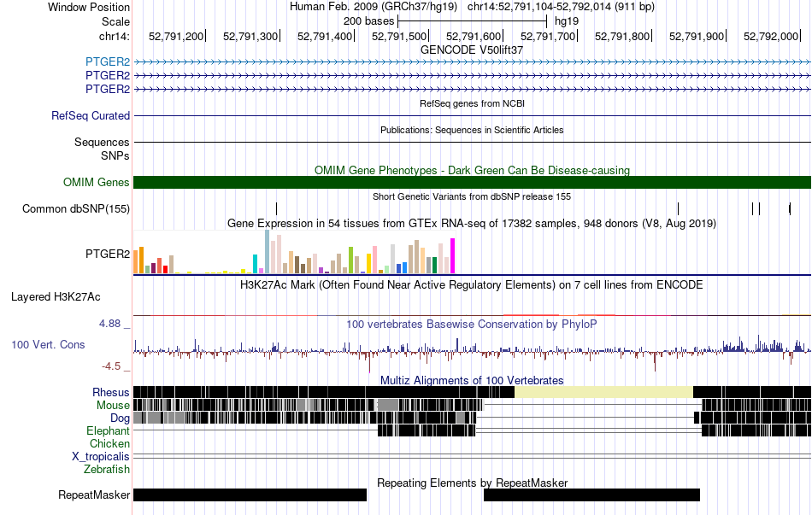Open the OMIM Genes track label

pyautogui.click(x=97, y=182)
